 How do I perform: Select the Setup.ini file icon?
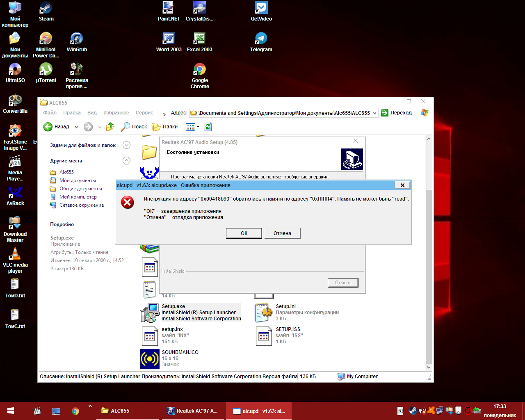pos(264,313)
